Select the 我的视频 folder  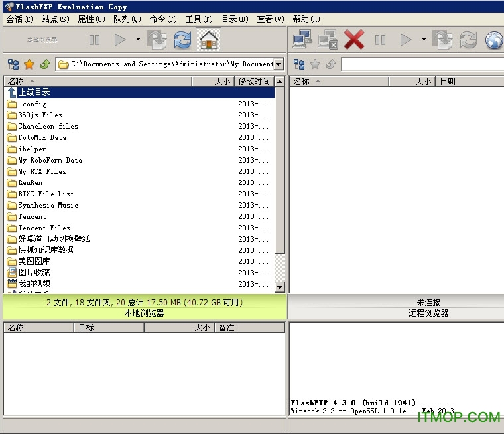point(139,284)
